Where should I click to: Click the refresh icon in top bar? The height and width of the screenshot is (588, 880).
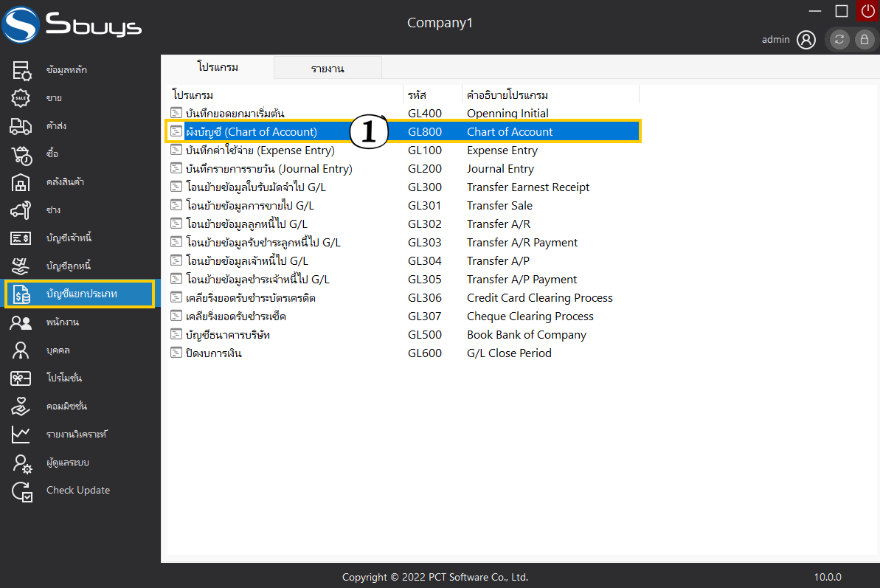[839, 40]
